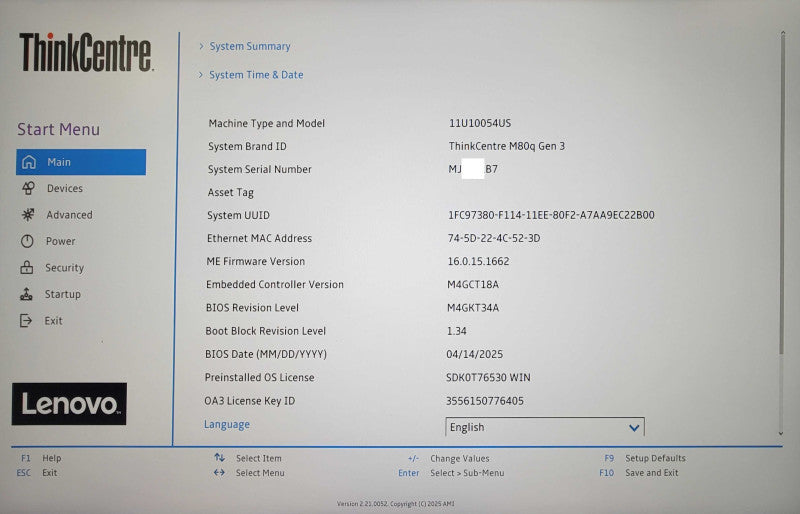Click the Start Menu heading
Screen dimensions: 800x514
59,129
